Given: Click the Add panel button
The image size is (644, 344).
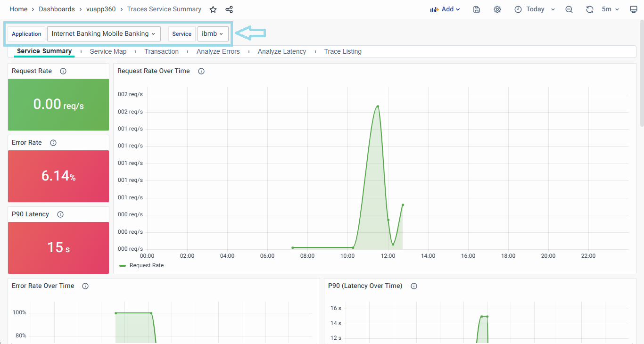Looking at the screenshot, I should coord(445,9).
